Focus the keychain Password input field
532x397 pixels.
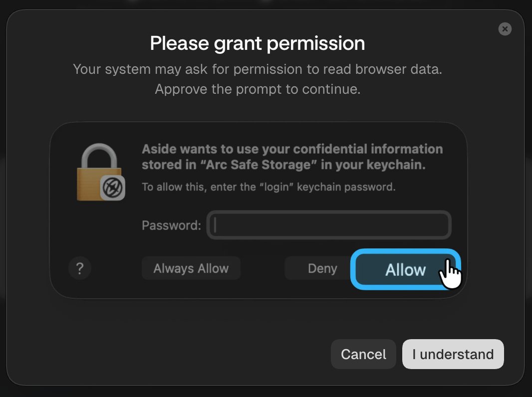pos(329,225)
